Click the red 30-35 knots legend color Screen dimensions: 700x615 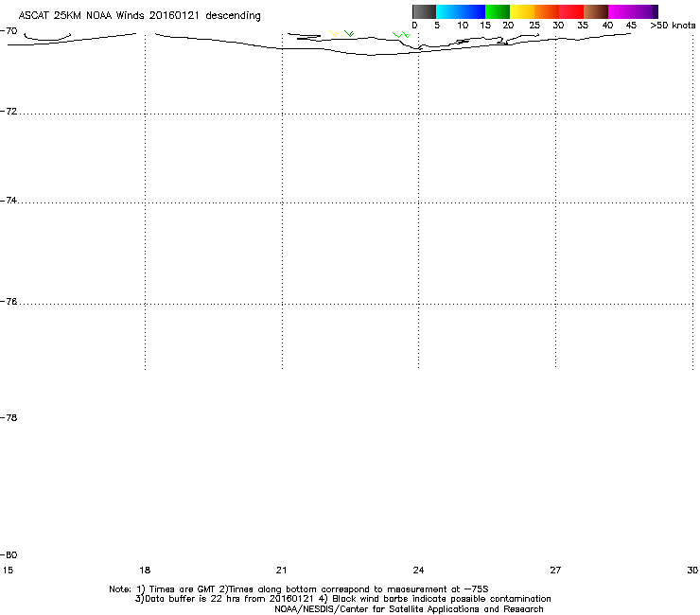(x=570, y=11)
